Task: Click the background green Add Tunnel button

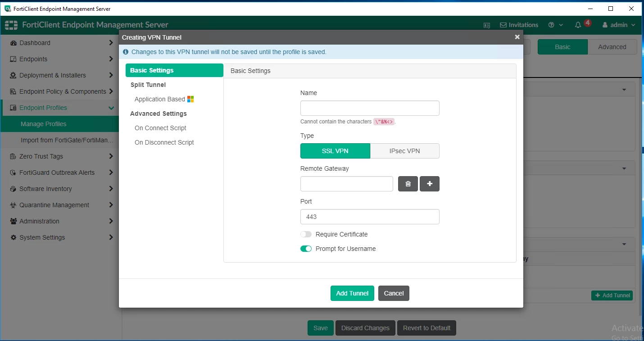Action: click(x=612, y=296)
